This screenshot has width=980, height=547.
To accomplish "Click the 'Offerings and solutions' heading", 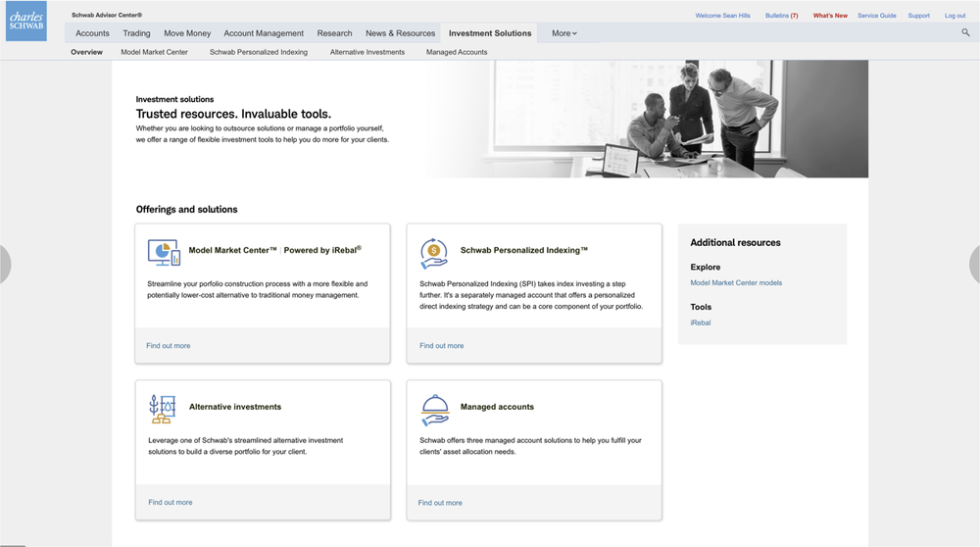I will (187, 210).
